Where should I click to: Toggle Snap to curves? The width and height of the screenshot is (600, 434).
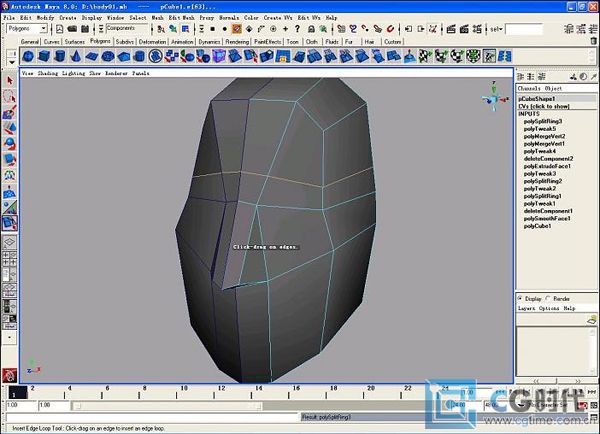point(353,29)
